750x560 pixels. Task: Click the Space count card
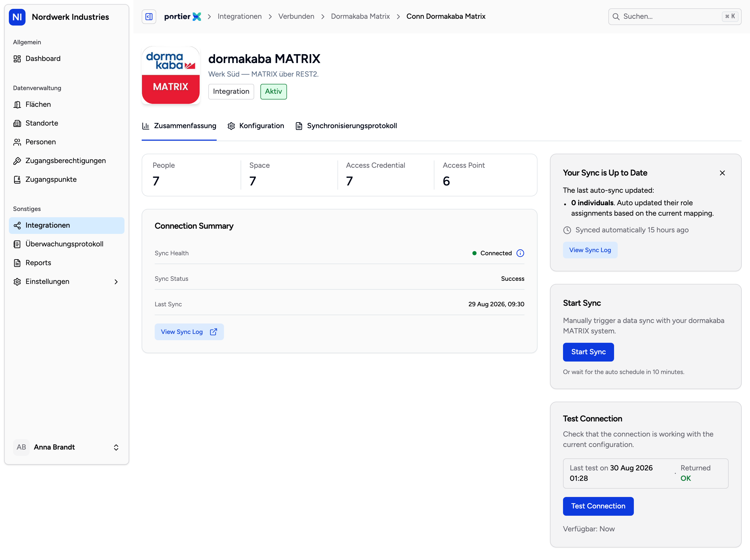click(289, 175)
